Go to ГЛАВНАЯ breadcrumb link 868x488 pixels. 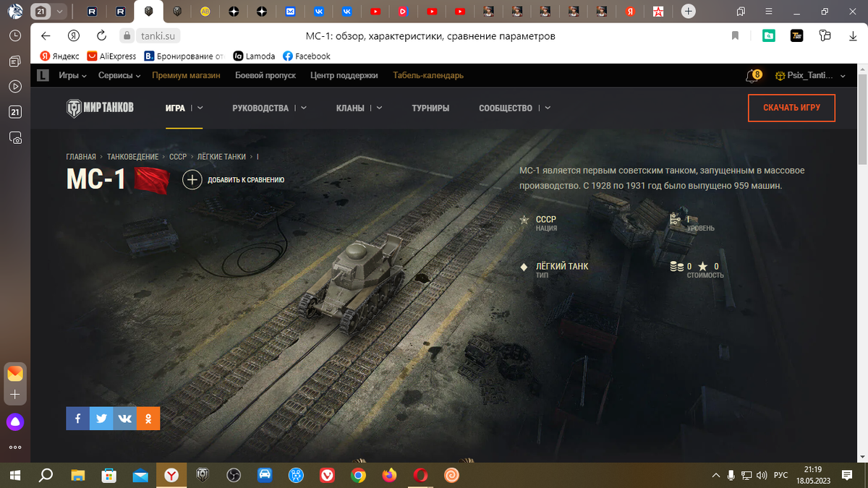click(81, 157)
